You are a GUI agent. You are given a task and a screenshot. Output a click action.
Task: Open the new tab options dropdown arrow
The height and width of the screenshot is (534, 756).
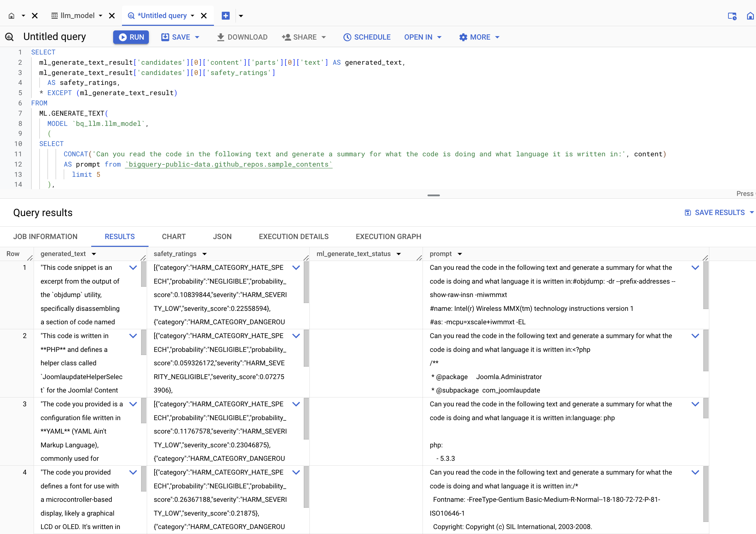[x=241, y=16]
